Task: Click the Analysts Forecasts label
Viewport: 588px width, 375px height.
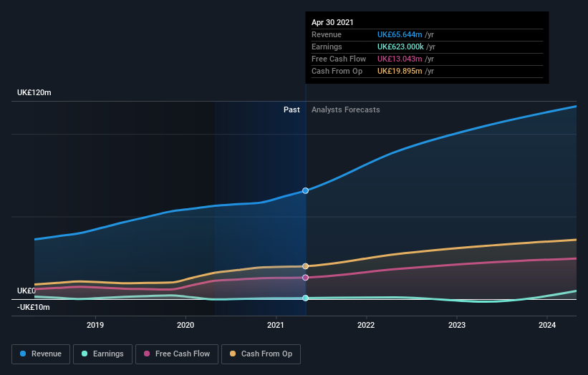Action: (346, 109)
